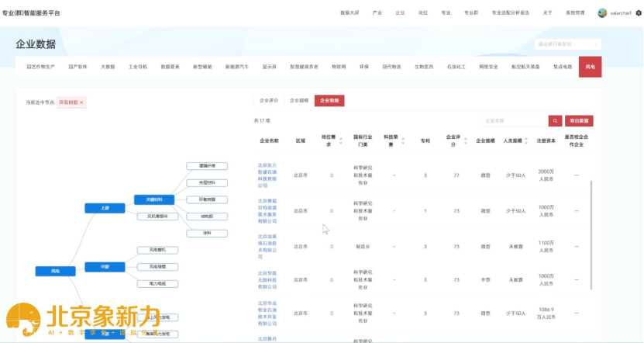Sort by 岗位需求 column arrows

(x=342, y=141)
